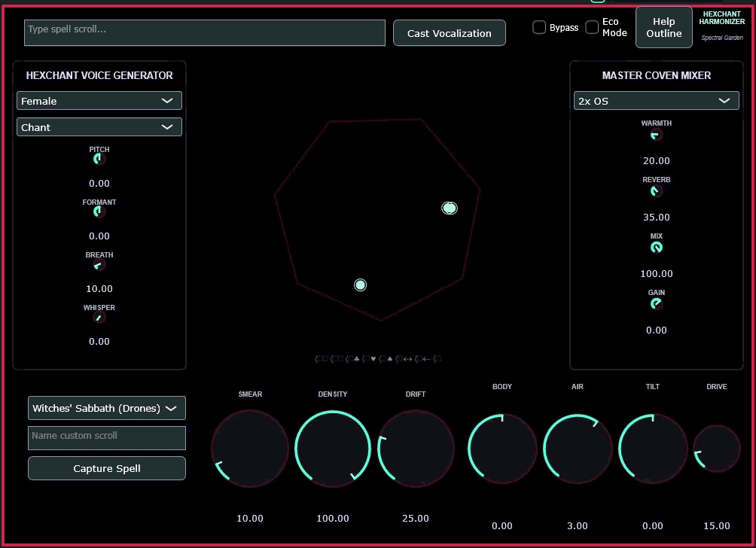Click the FORMANT knob
The height and width of the screenshot is (548, 756).
click(x=99, y=212)
